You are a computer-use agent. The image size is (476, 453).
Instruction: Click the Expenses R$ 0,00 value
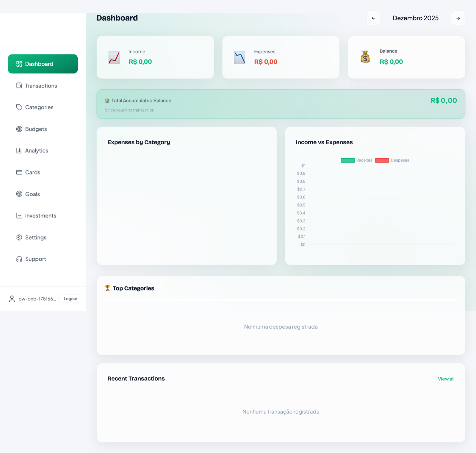[266, 62]
